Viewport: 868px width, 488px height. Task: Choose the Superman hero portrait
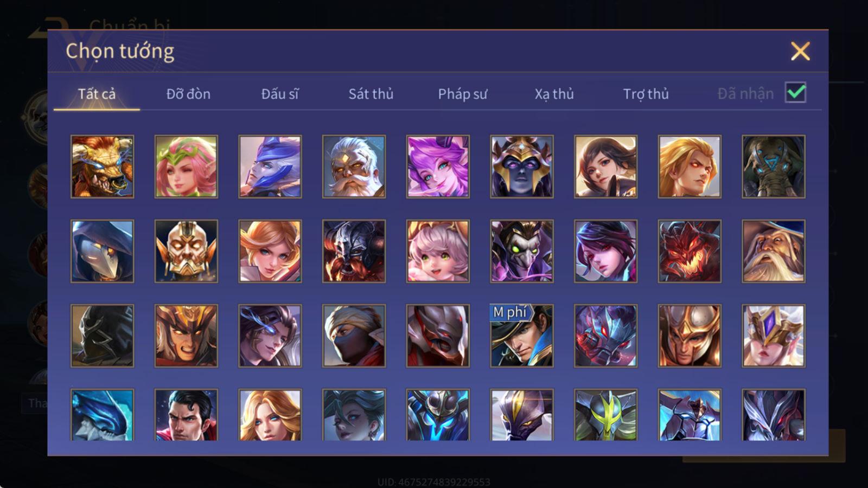[186, 415]
